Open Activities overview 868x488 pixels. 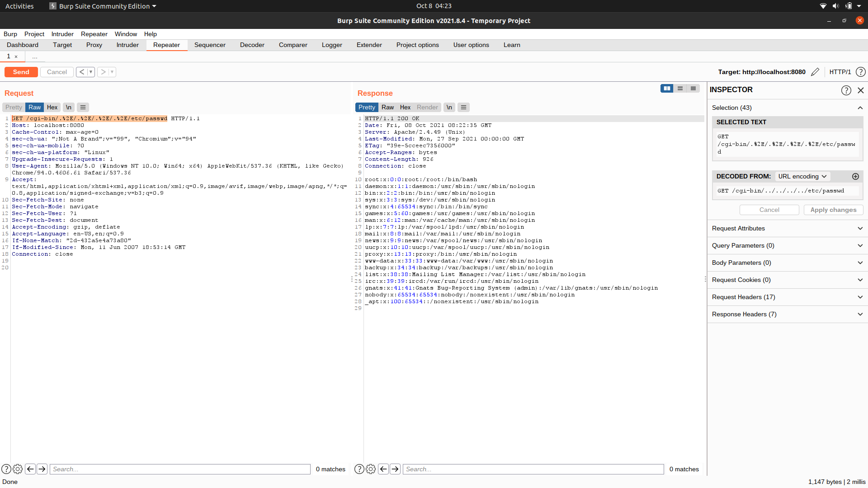click(x=19, y=6)
